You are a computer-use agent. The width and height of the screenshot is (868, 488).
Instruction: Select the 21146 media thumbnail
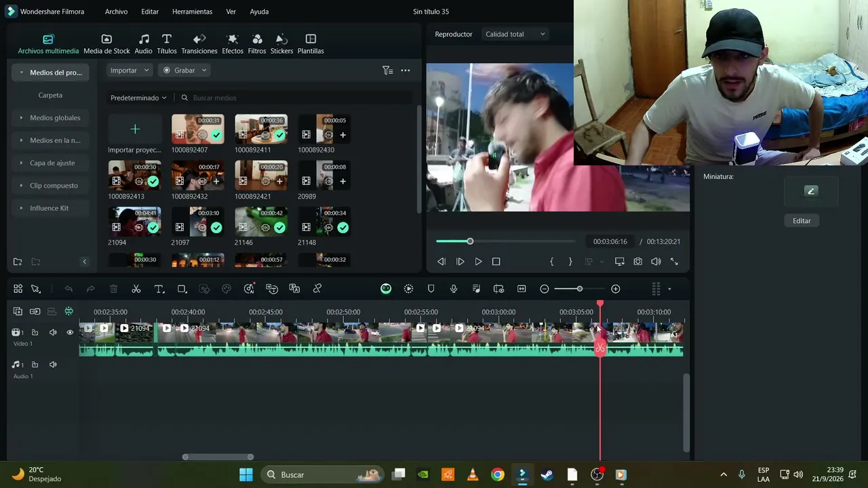point(261,222)
